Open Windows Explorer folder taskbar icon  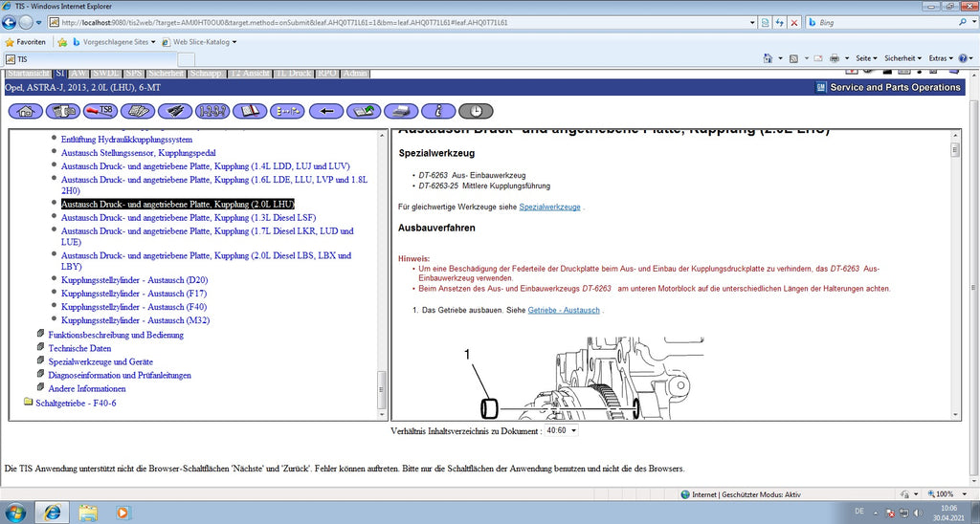[x=88, y=513]
